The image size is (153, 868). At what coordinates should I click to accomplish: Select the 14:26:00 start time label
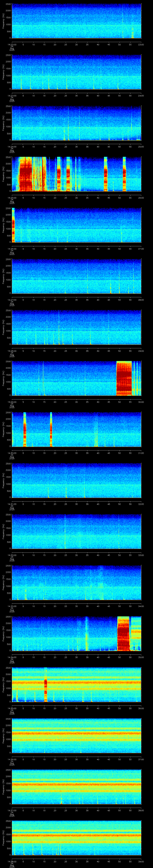click(12, 249)
